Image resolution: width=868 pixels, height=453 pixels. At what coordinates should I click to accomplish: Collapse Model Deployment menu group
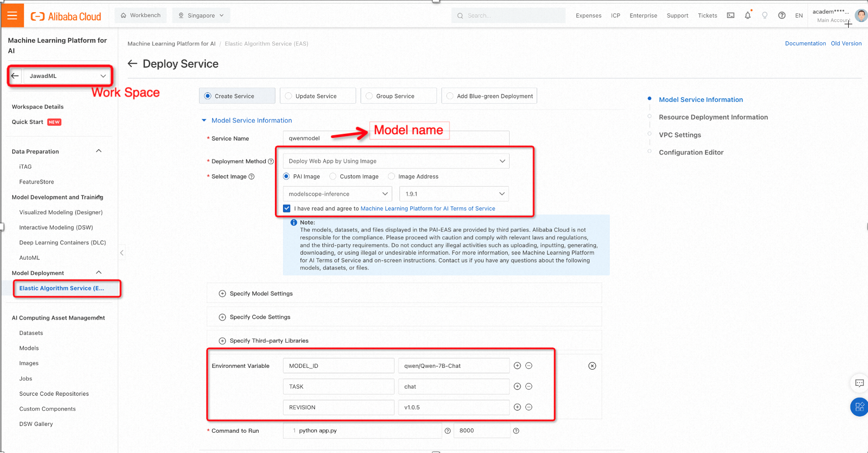coord(99,273)
